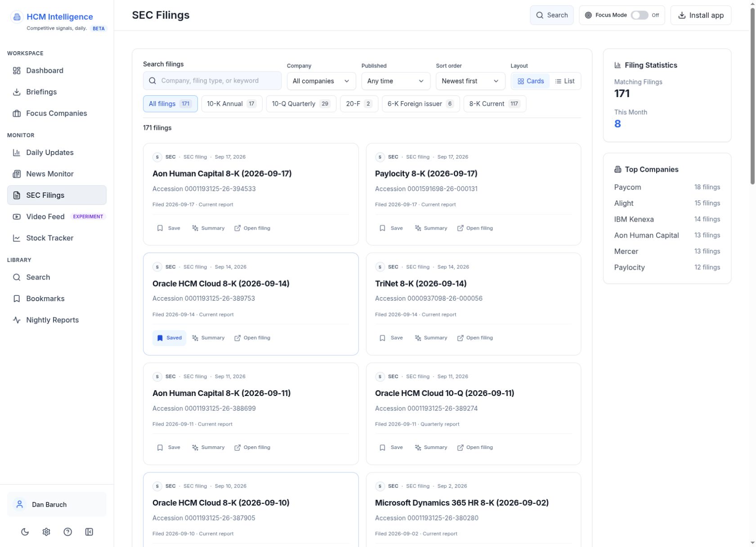Filter by 10-K Annual filings
The width and height of the screenshot is (756, 547).
click(x=232, y=104)
